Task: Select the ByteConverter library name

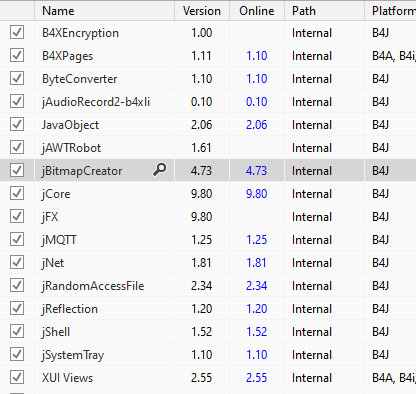Action: 80,79
